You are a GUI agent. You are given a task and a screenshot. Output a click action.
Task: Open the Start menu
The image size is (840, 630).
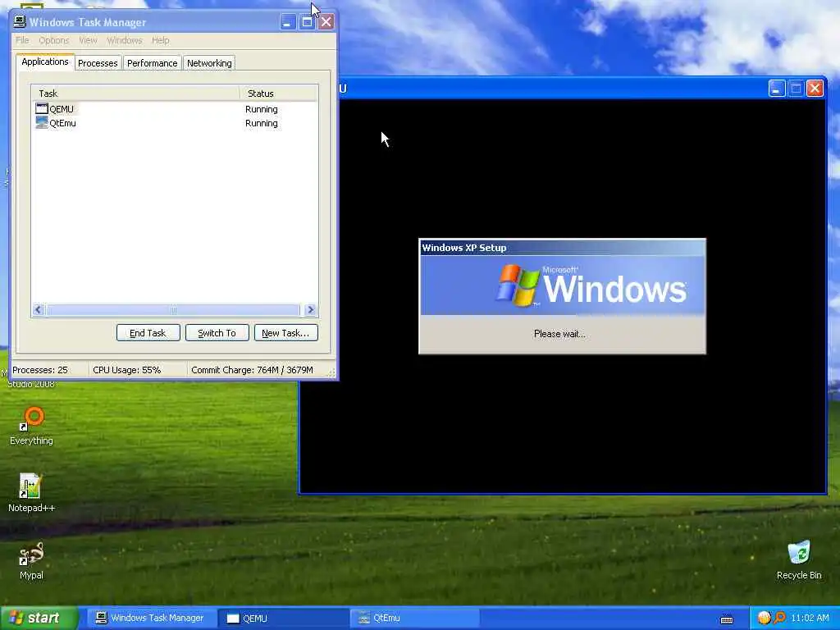(x=38, y=618)
